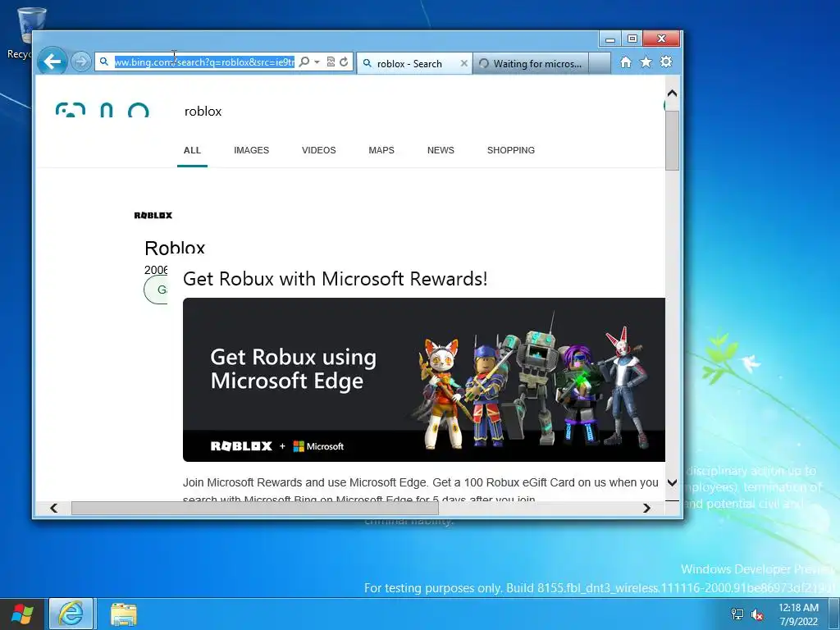
Task: Click 'Get Robux with Microsoft Rewards!' heading
Action: point(336,279)
